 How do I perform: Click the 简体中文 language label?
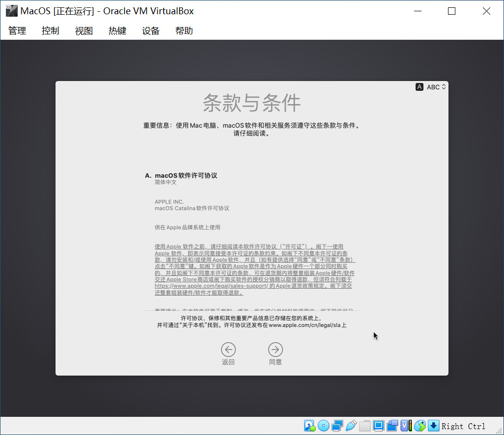click(x=166, y=182)
